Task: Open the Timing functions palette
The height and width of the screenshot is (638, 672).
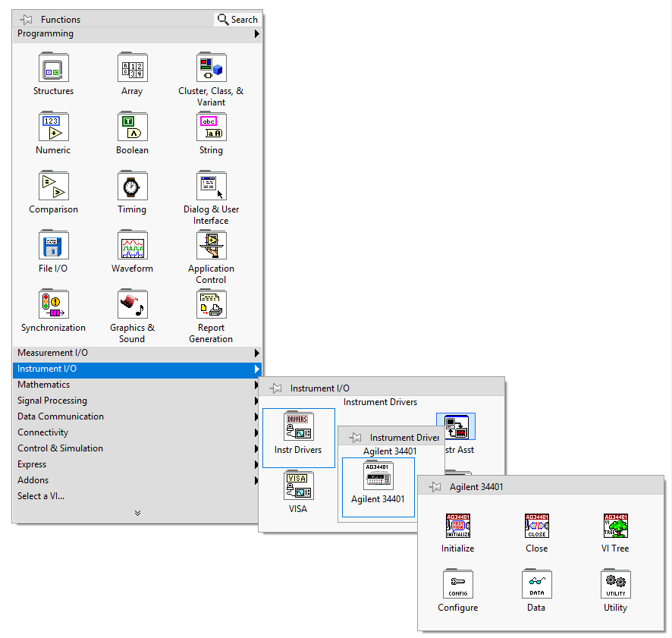Action: 132,185
